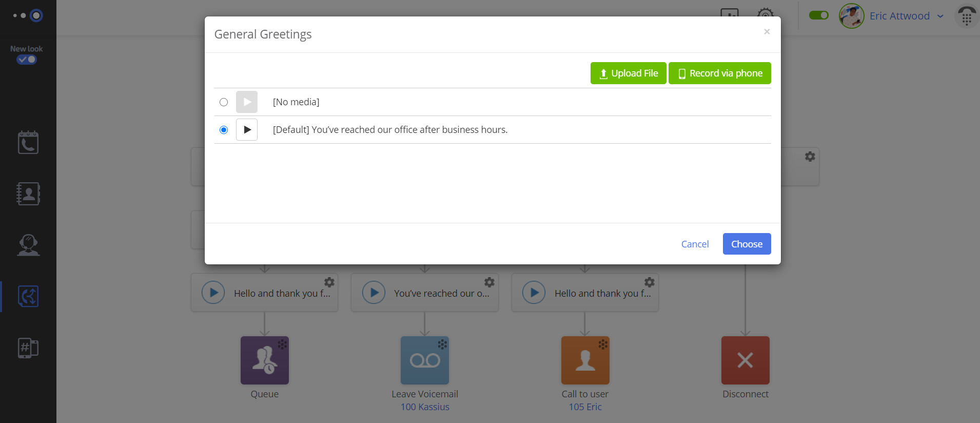
Task: Click Eric Attwood's avatar picture
Action: 851,16
